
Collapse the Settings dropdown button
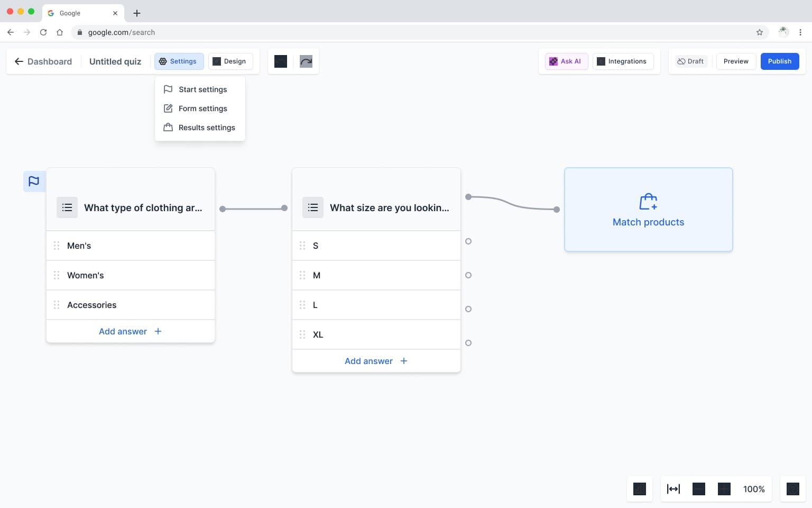pyautogui.click(x=179, y=61)
